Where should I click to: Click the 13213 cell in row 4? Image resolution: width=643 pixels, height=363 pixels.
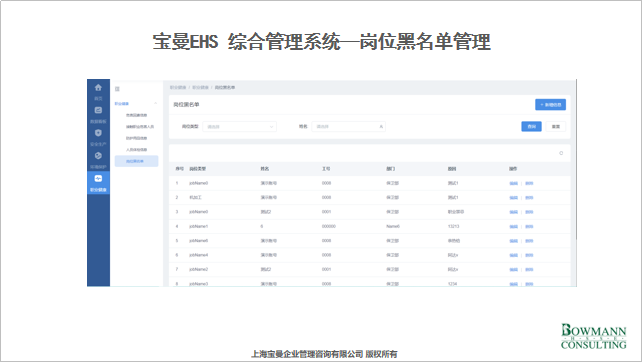[x=454, y=226]
